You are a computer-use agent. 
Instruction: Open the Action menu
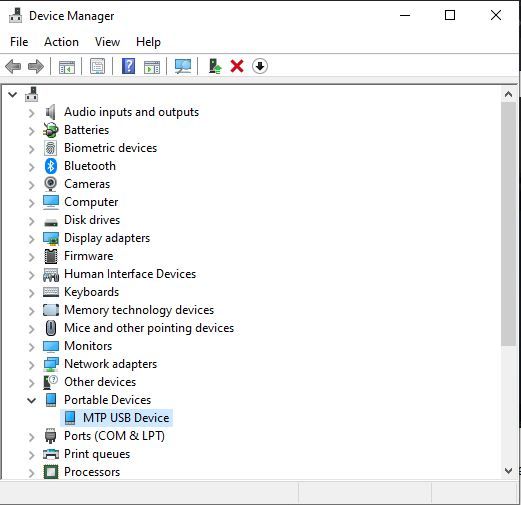point(61,42)
